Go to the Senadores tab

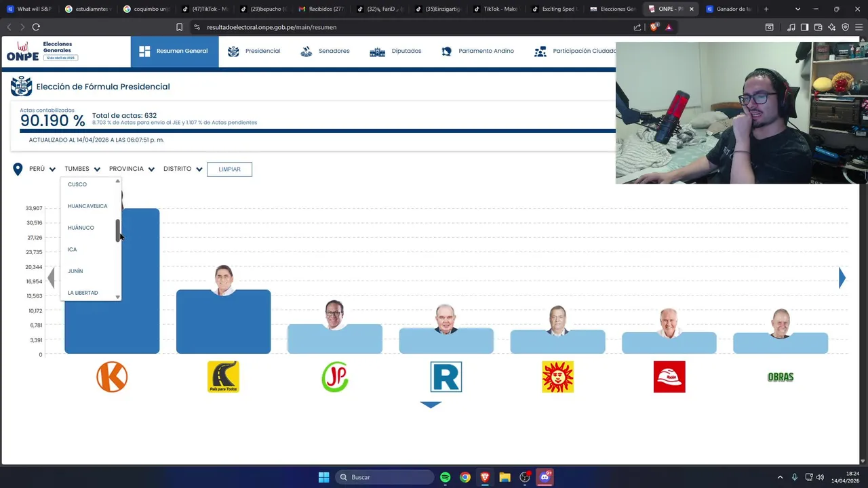tap(325, 52)
